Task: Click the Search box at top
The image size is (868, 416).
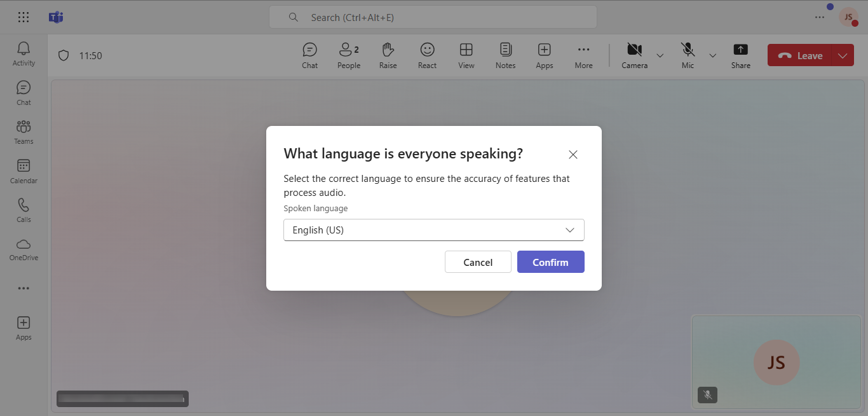Action: point(433,17)
